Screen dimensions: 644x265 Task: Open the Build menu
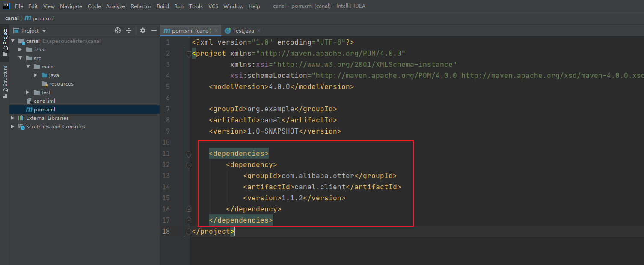pos(163,6)
